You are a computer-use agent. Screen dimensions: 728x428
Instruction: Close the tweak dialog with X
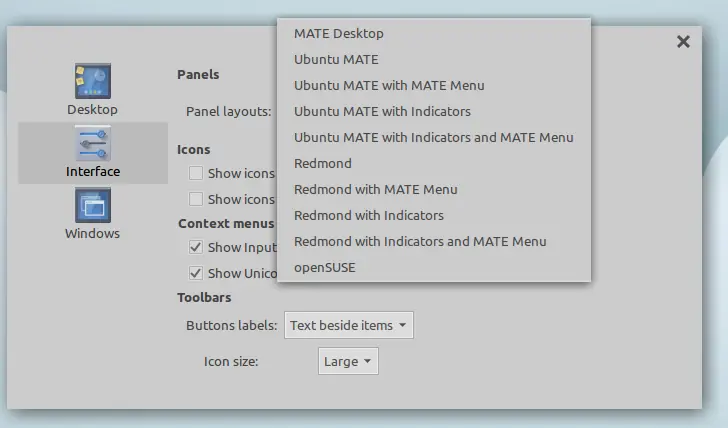(x=683, y=42)
